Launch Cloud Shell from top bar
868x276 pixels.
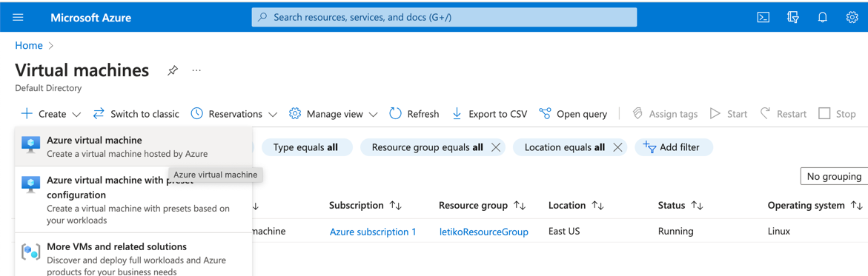763,17
